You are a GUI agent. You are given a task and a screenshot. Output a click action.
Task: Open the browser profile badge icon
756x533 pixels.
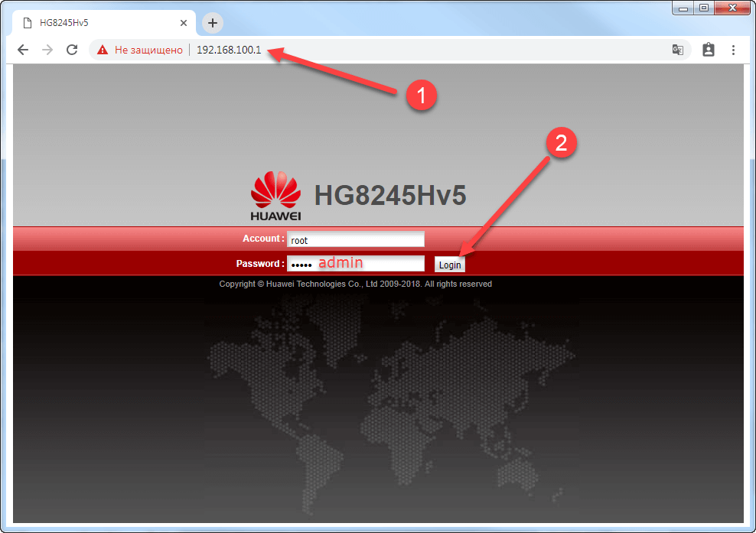(708, 49)
